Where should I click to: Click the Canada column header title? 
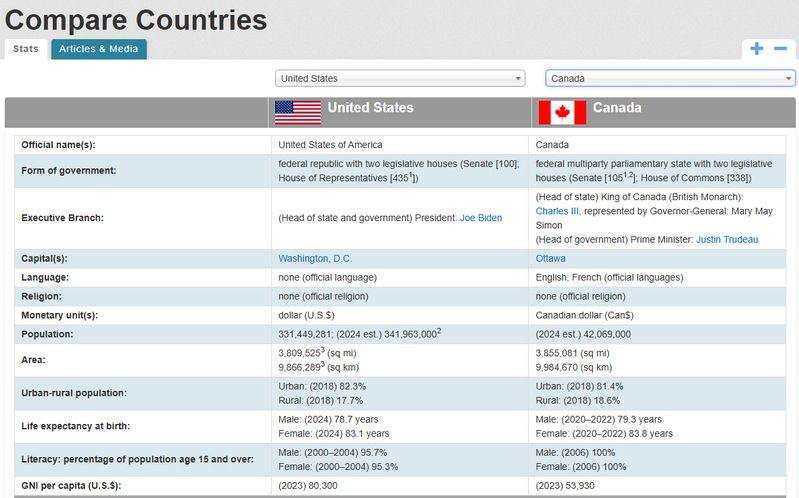[x=617, y=108]
